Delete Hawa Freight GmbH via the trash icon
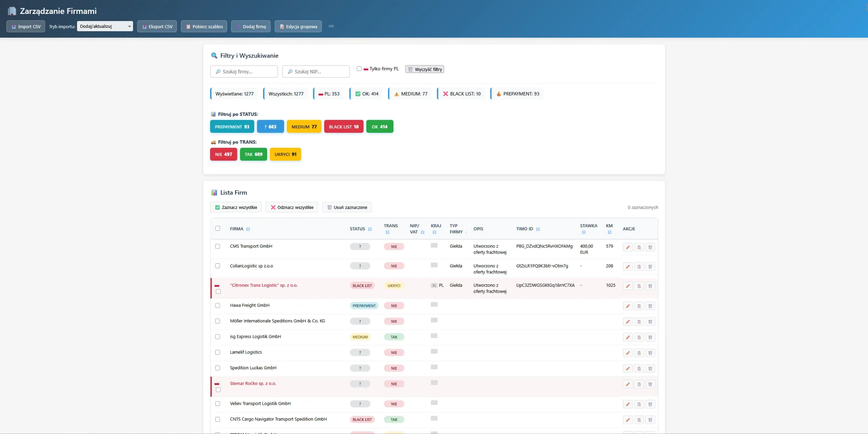Screen dimensions: 868x434 650,306
